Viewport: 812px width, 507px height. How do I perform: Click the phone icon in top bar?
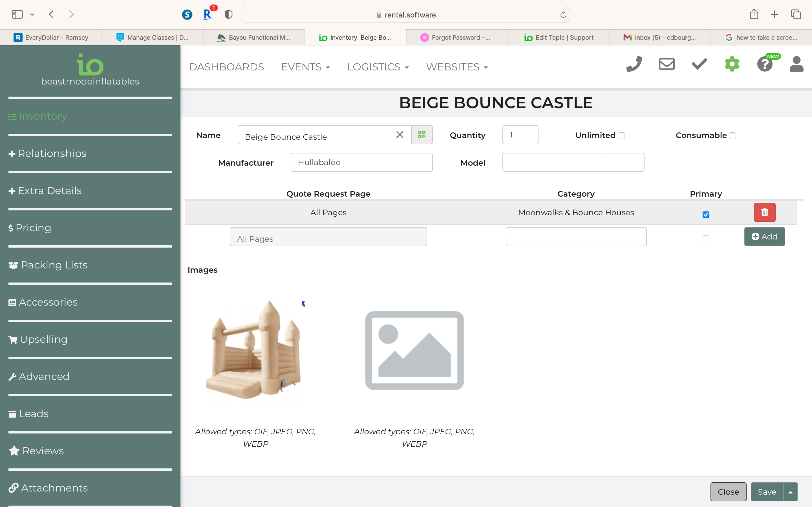(634, 64)
